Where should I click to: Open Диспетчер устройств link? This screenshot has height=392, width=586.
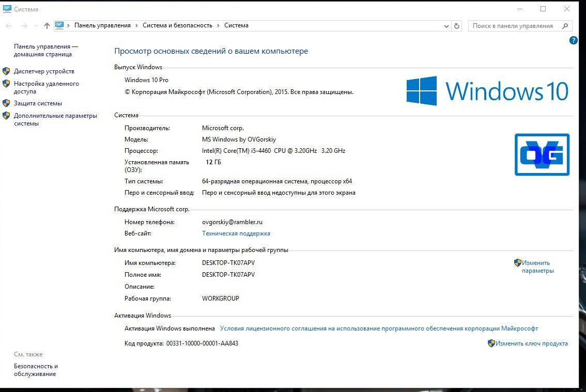(44, 71)
